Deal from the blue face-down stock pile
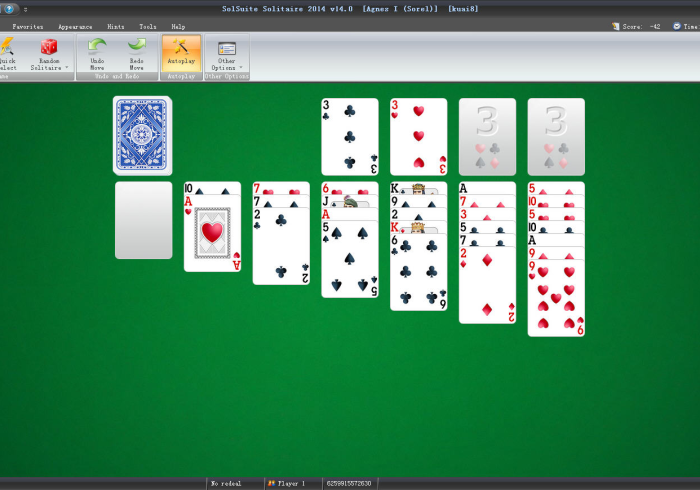 [143, 134]
